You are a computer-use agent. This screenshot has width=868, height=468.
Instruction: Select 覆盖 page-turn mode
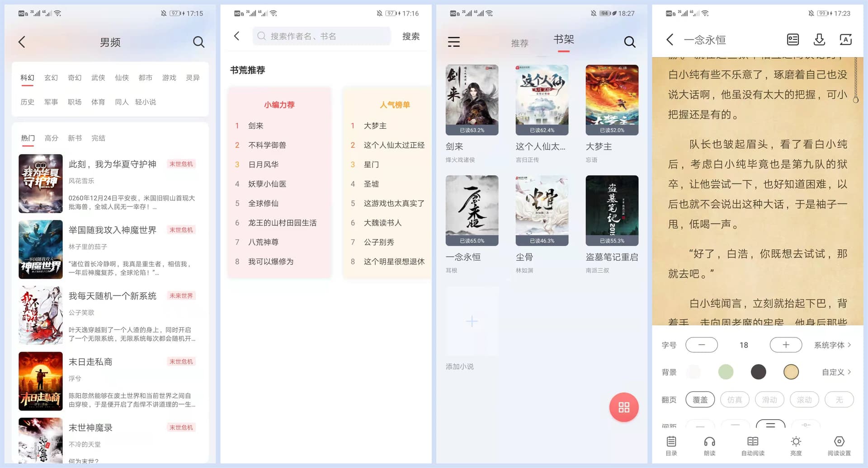tap(700, 400)
